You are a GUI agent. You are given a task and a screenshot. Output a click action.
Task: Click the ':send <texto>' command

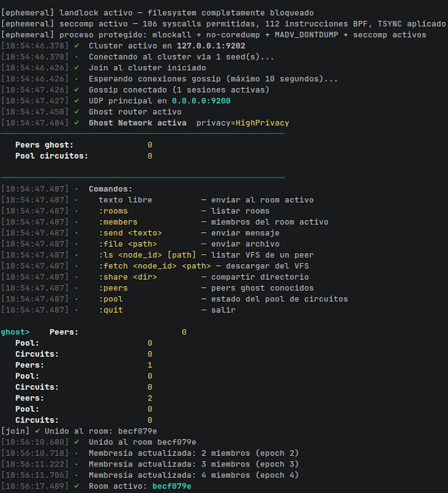tap(130, 233)
